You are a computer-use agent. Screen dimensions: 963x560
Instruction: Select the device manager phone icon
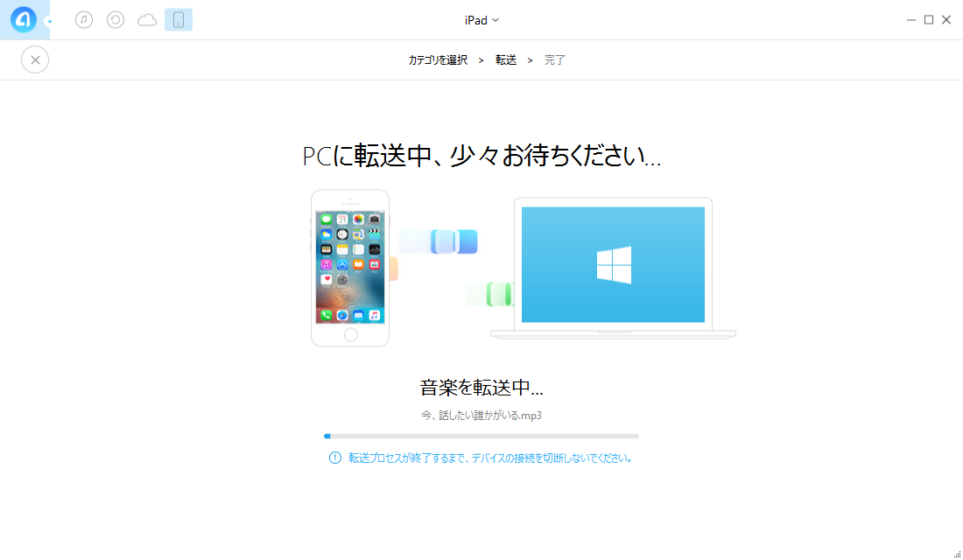coord(179,19)
